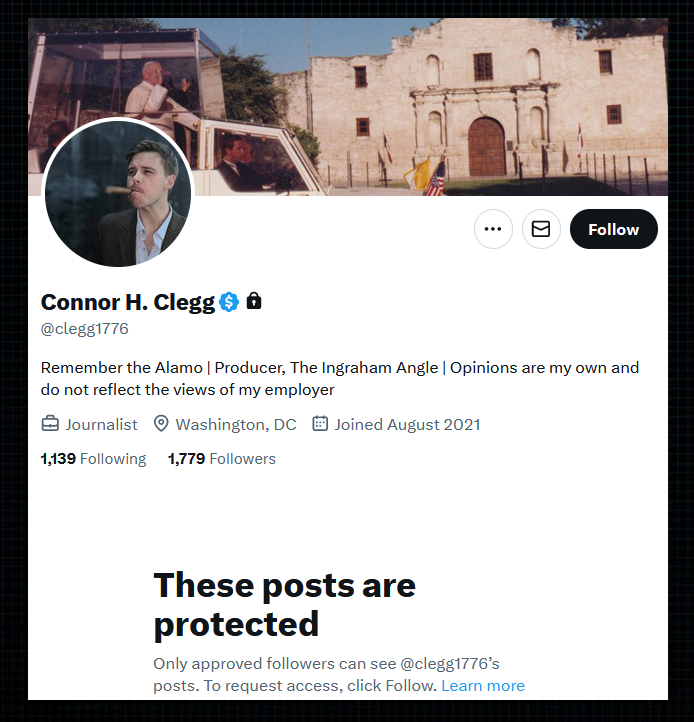Image resolution: width=694 pixels, height=722 pixels.
Task: Click the 'These posts are protected' heading
Action: tap(285, 604)
